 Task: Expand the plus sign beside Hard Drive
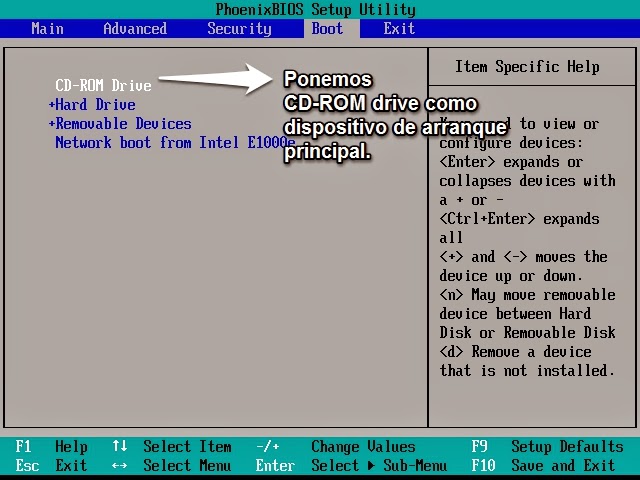[51, 104]
